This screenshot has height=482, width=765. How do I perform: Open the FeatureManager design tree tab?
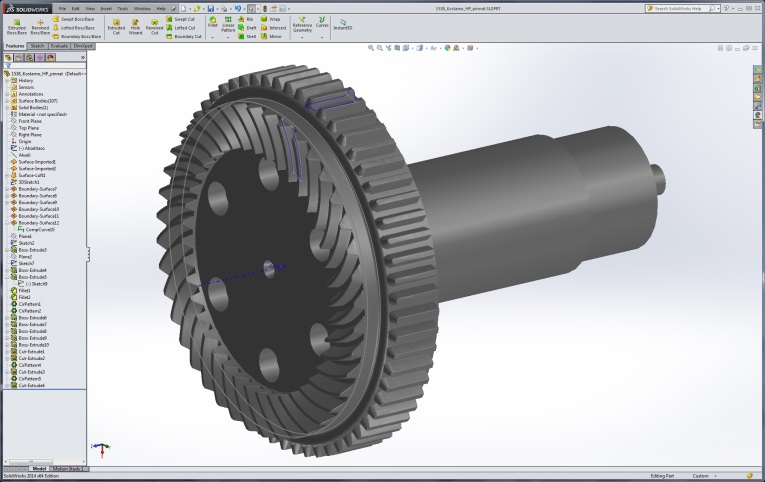click(x=8, y=58)
